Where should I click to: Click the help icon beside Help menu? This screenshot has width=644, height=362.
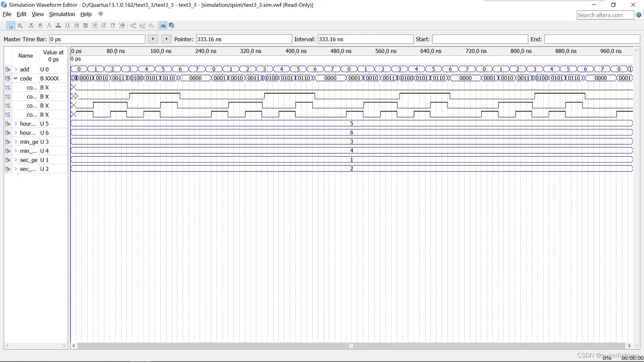(x=100, y=14)
